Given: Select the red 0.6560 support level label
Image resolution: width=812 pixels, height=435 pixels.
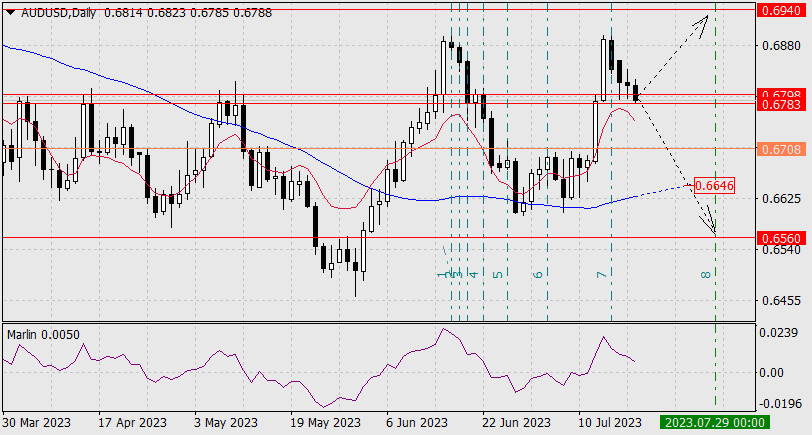Looking at the screenshot, I should point(782,238).
